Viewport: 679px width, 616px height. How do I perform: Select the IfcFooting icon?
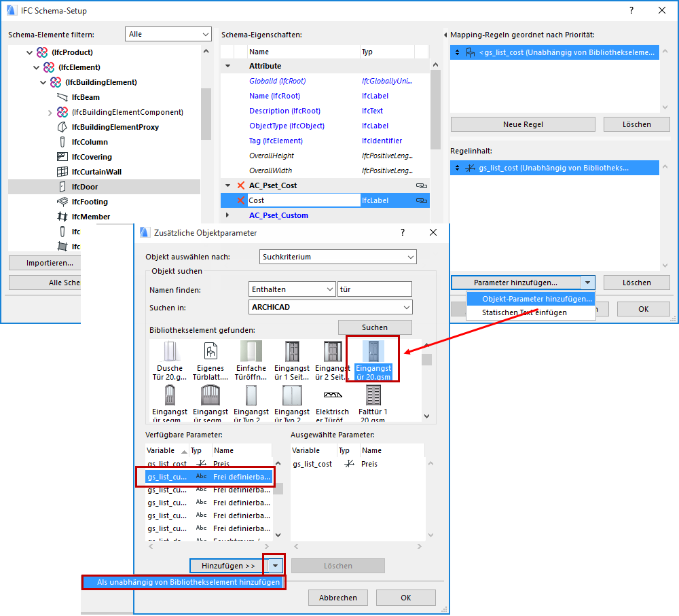tap(62, 202)
